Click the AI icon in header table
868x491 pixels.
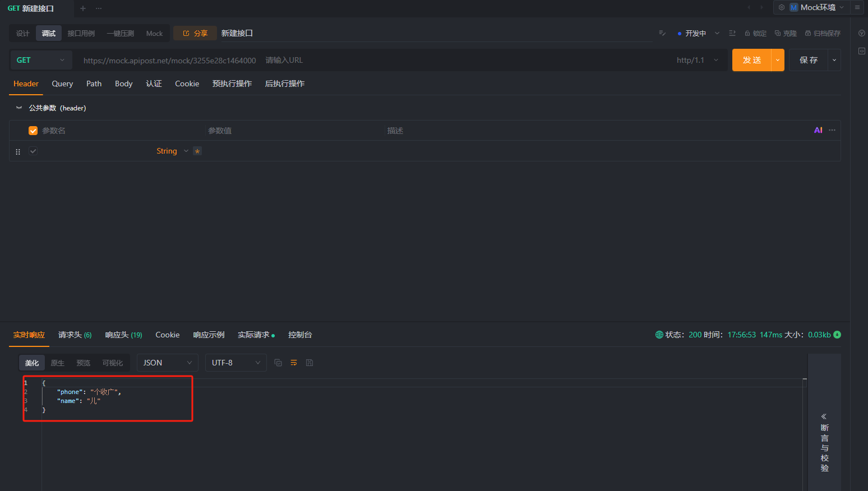click(x=818, y=130)
